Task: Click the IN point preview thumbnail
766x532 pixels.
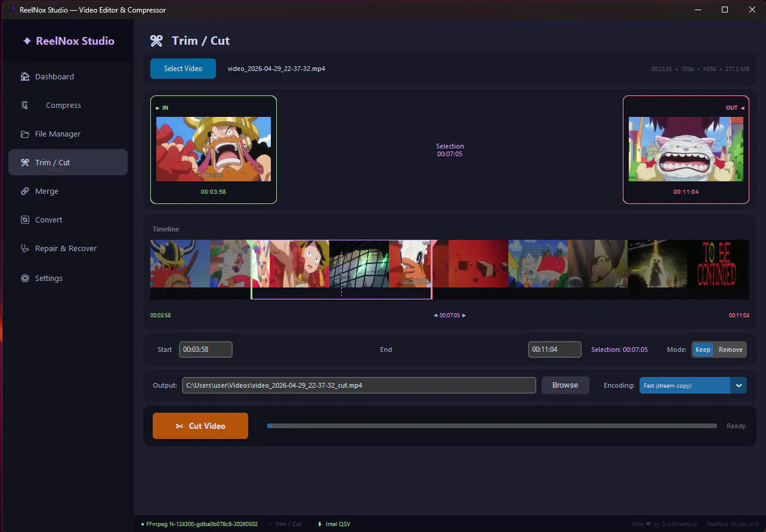Action: 214,149
